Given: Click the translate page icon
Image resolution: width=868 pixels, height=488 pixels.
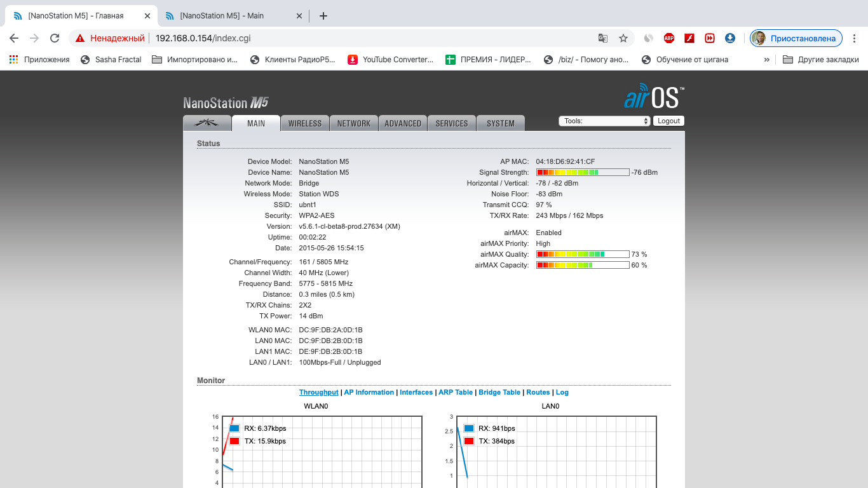Looking at the screenshot, I should coord(603,38).
